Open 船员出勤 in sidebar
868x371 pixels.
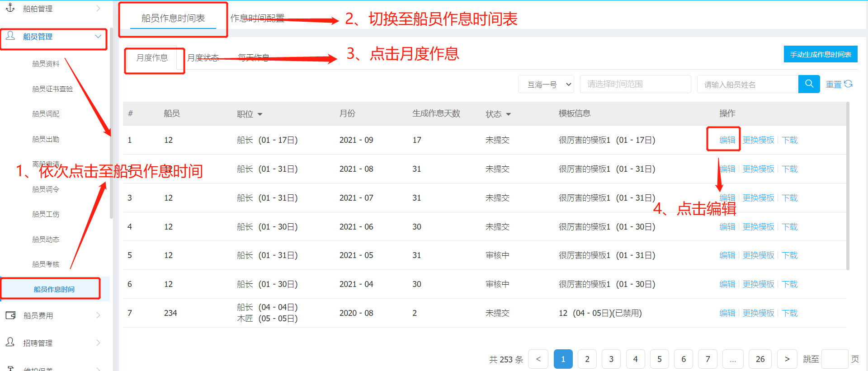(46, 139)
